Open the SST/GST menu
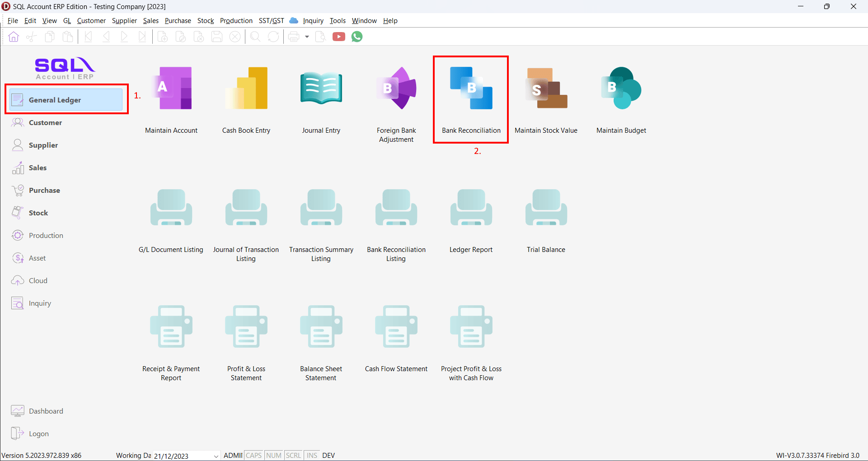This screenshot has height=461, width=868. (x=271, y=21)
